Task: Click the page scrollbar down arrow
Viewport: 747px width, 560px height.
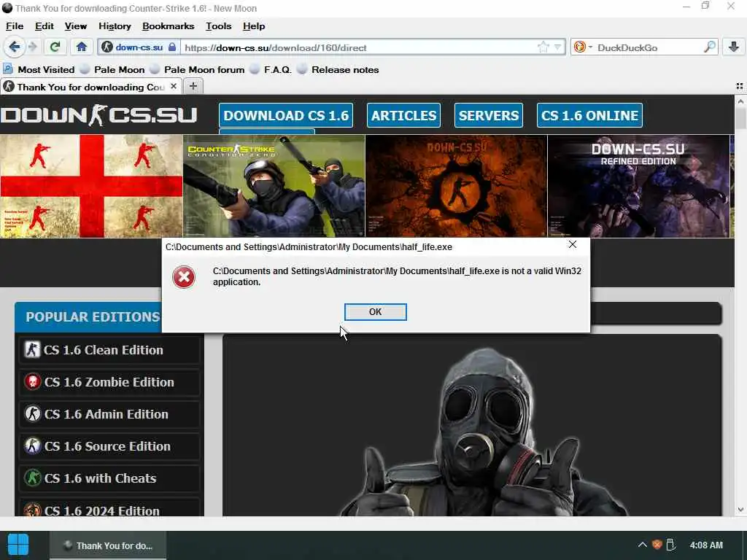Action: pos(740,510)
